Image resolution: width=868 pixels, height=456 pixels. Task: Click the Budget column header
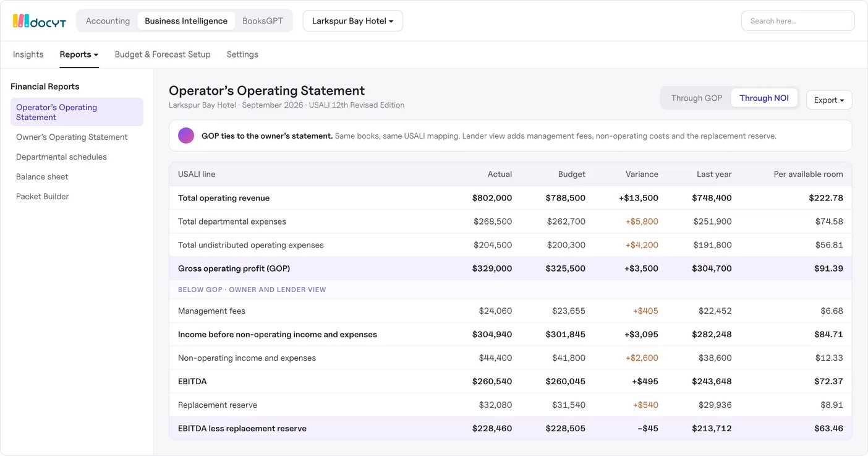(x=572, y=174)
